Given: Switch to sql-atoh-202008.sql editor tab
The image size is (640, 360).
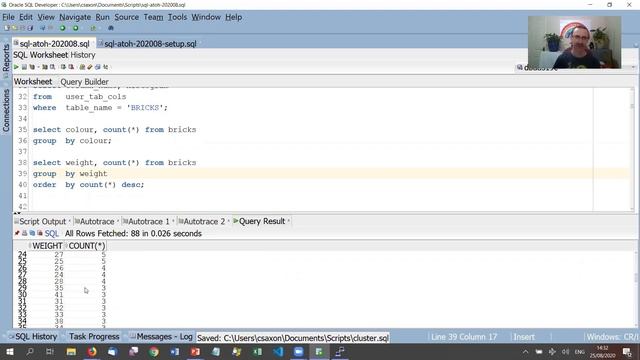Looking at the screenshot, I should (x=54, y=44).
